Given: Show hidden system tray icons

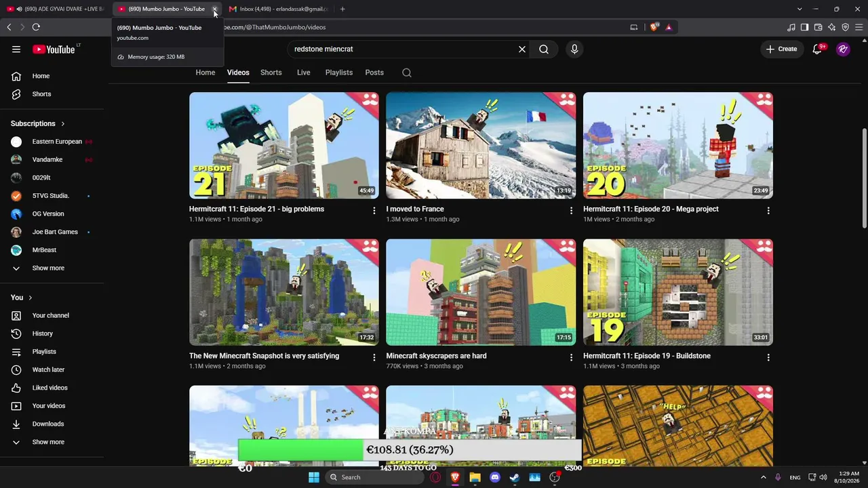Looking at the screenshot, I should [x=763, y=477].
